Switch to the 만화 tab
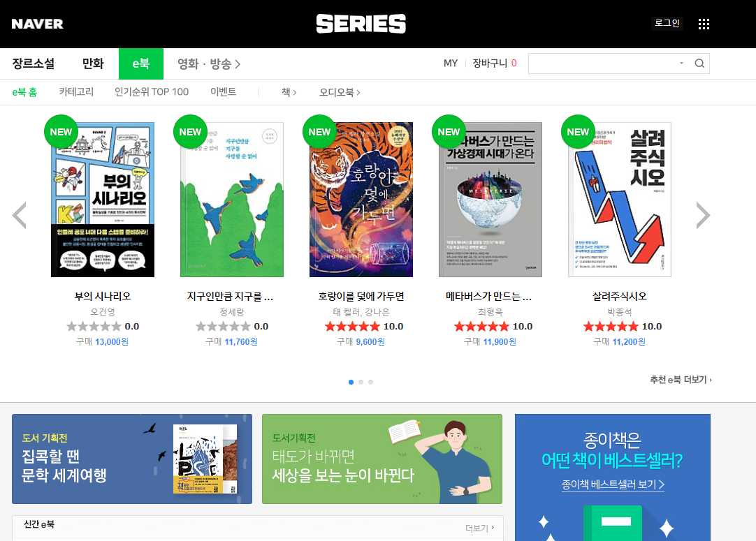 (x=92, y=64)
